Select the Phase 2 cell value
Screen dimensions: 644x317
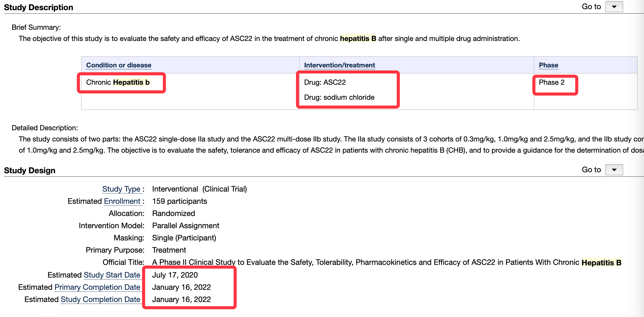click(x=552, y=82)
